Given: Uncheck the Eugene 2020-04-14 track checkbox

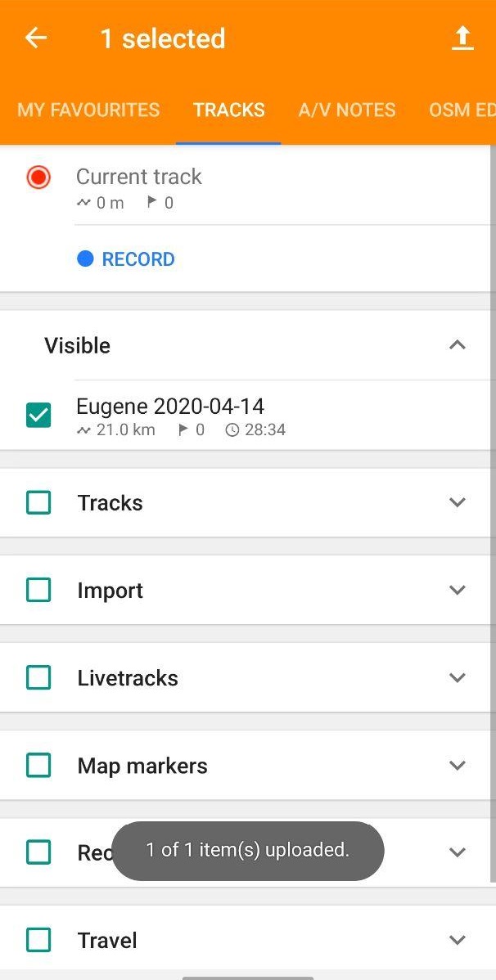Looking at the screenshot, I should [38, 415].
